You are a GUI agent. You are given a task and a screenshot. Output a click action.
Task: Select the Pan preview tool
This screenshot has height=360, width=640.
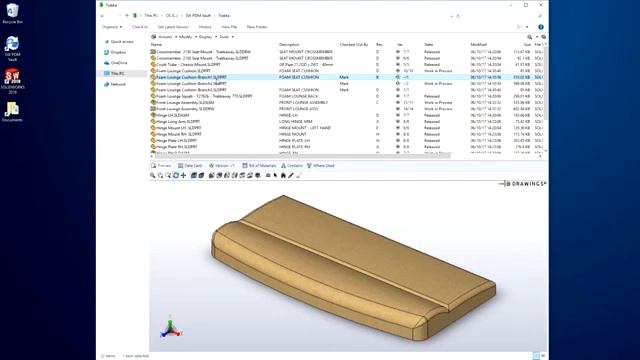pos(184,176)
